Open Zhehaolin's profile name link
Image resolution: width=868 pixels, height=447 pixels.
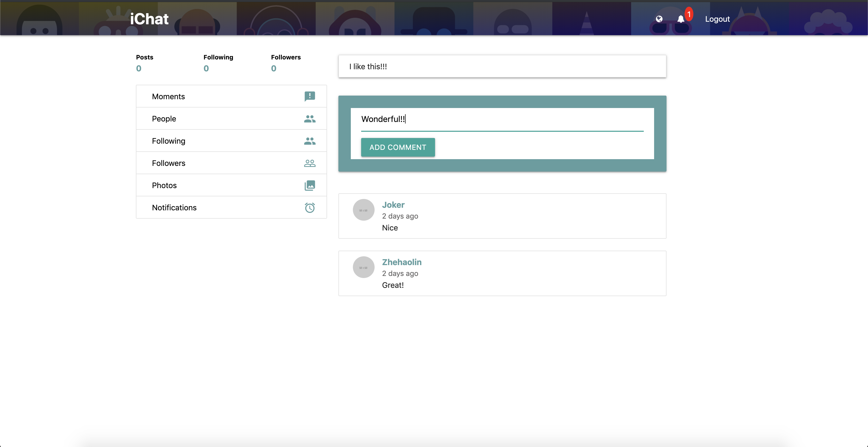(x=402, y=262)
